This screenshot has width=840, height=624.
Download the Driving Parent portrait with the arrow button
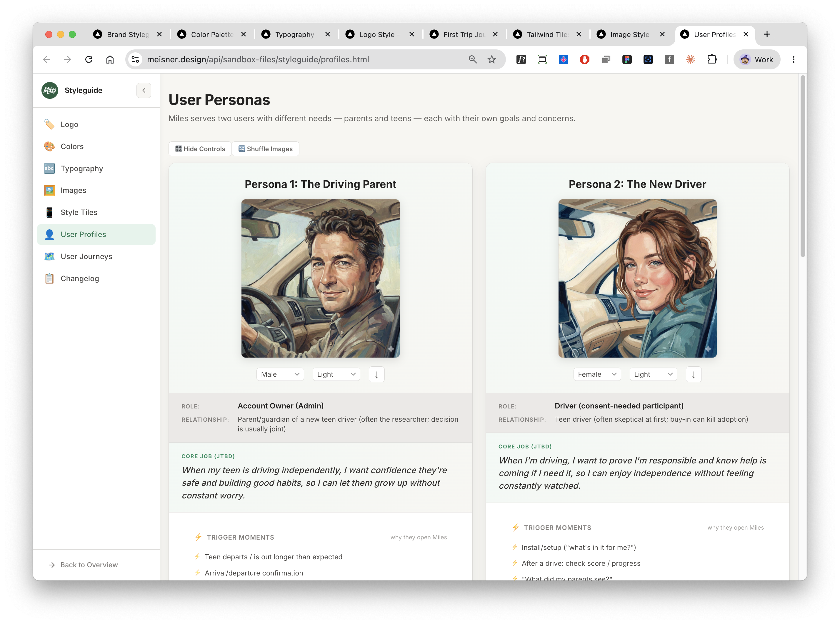click(376, 374)
